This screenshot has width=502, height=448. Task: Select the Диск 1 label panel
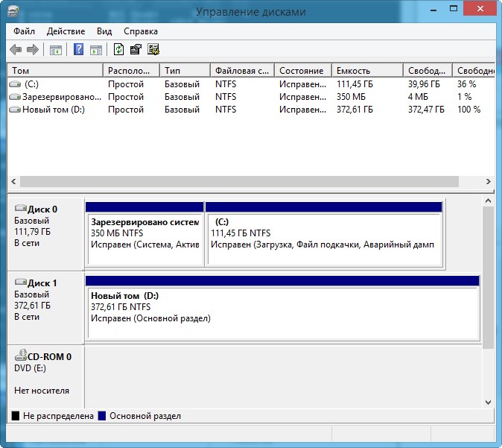(45, 306)
